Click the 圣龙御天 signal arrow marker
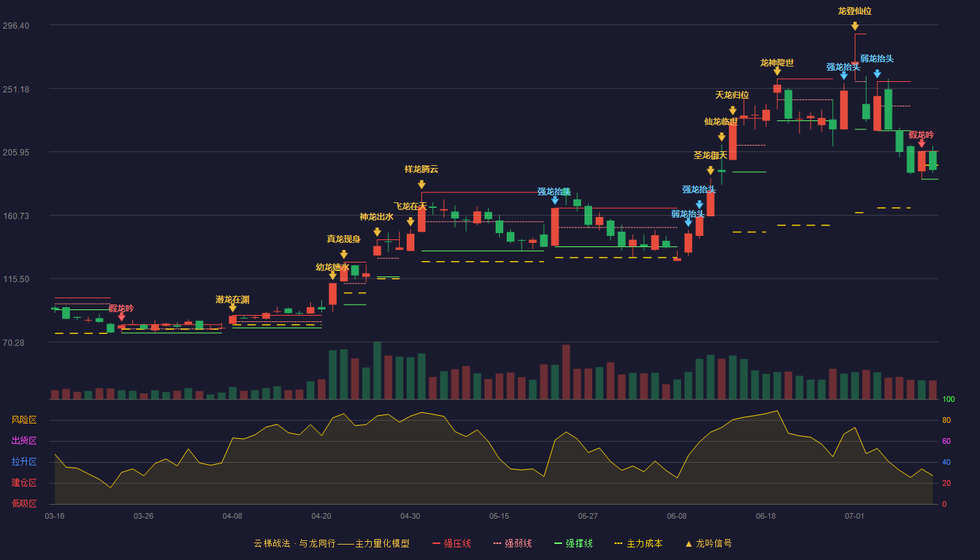The height and width of the screenshot is (560, 980). click(x=710, y=170)
